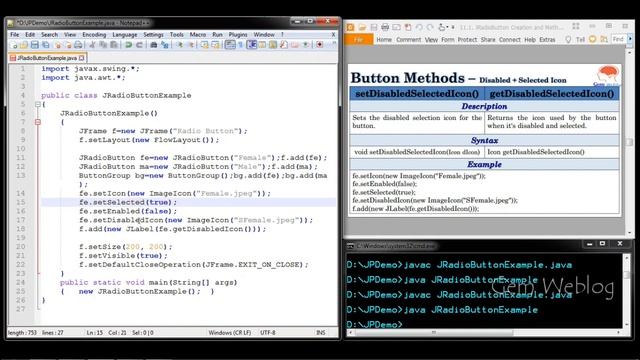The width and height of the screenshot is (640, 360).
Task: Open the Macro menu in Notepad++
Action: [x=198, y=35]
